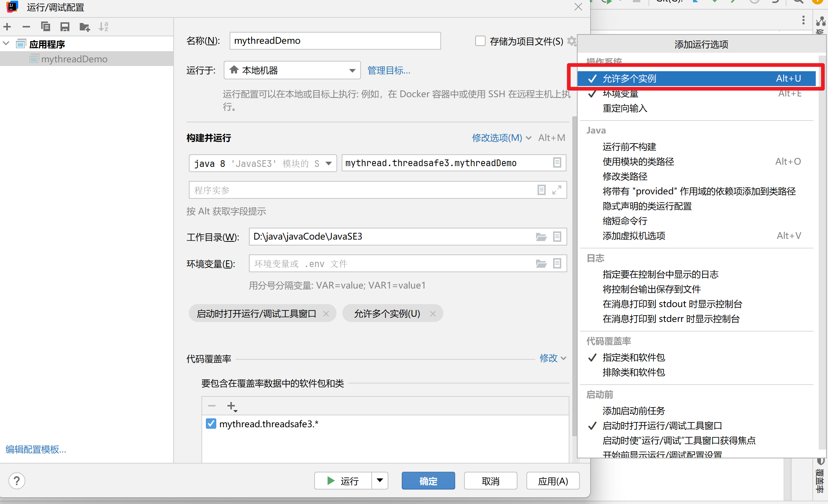Viewport: 828px width, 504px height.
Task: Open 编辑配置模板 link
Action: point(36,449)
